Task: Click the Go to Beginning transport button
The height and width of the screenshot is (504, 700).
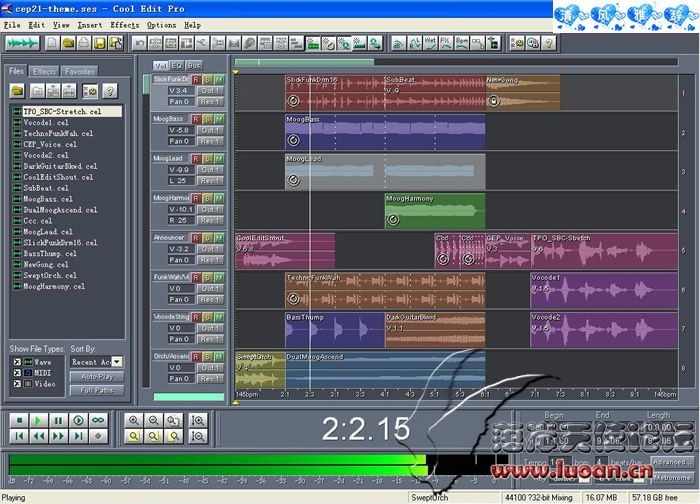Action: pyautogui.click(x=19, y=436)
